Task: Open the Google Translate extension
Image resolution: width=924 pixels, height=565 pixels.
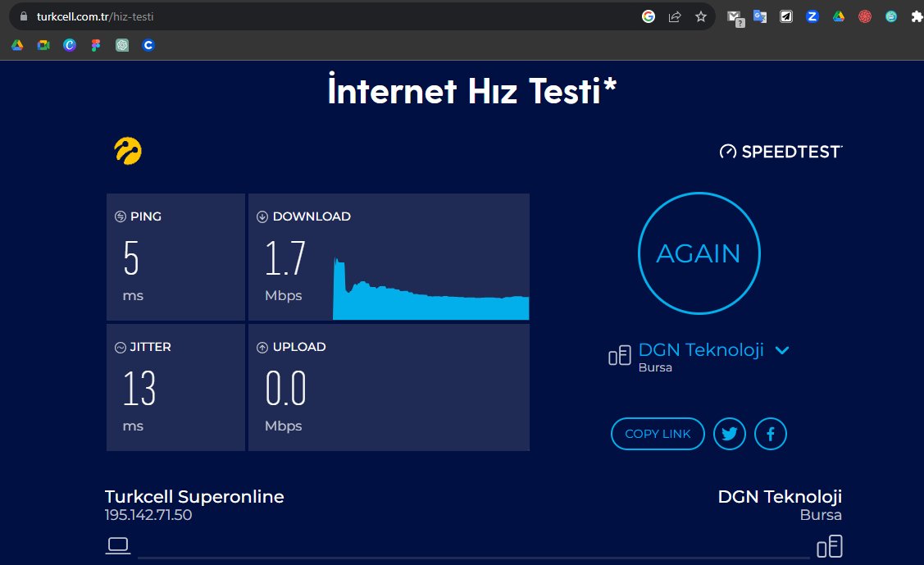Action: click(760, 16)
